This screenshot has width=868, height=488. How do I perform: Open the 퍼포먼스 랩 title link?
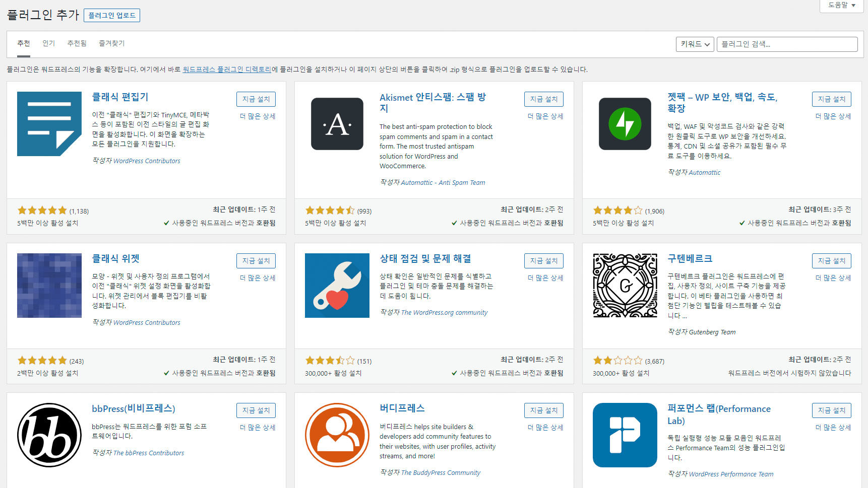(719, 414)
